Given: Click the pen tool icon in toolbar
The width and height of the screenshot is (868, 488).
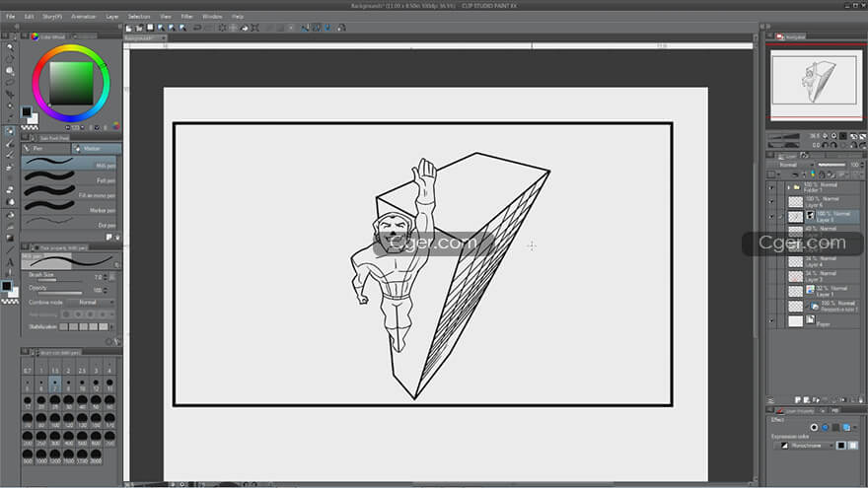Looking at the screenshot, I should point(10,131).
